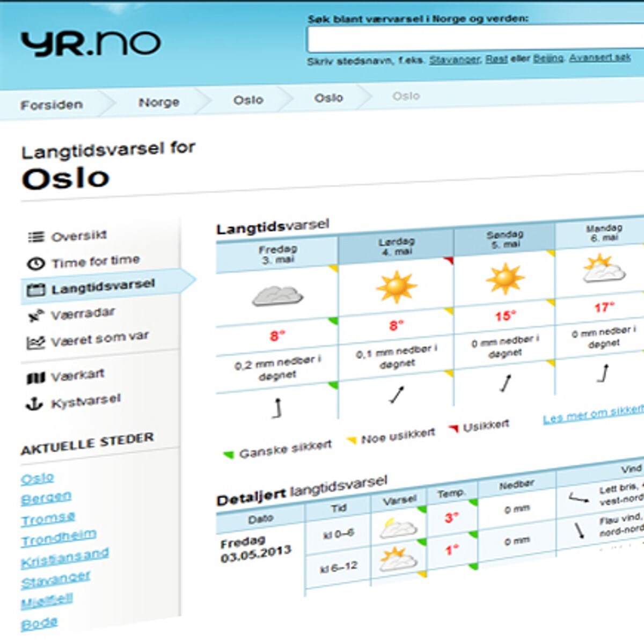Open the Tromsø location link

(x=48, y=519)
